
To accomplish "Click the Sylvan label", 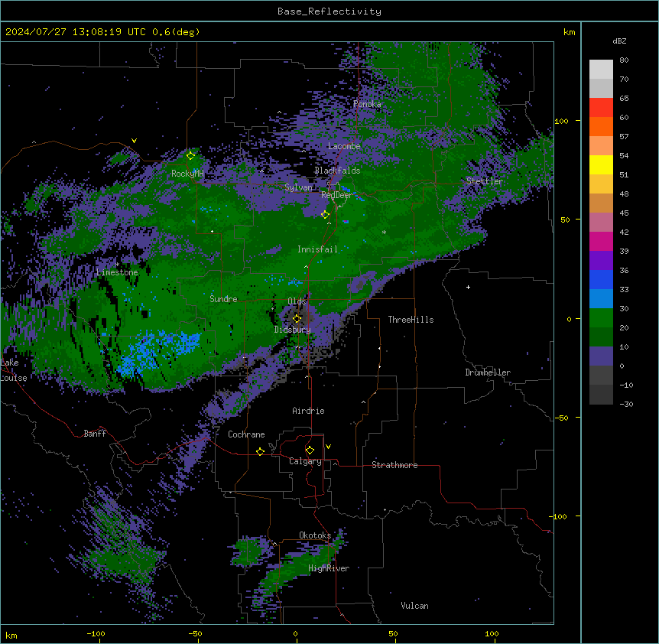I will pos(298,187).
